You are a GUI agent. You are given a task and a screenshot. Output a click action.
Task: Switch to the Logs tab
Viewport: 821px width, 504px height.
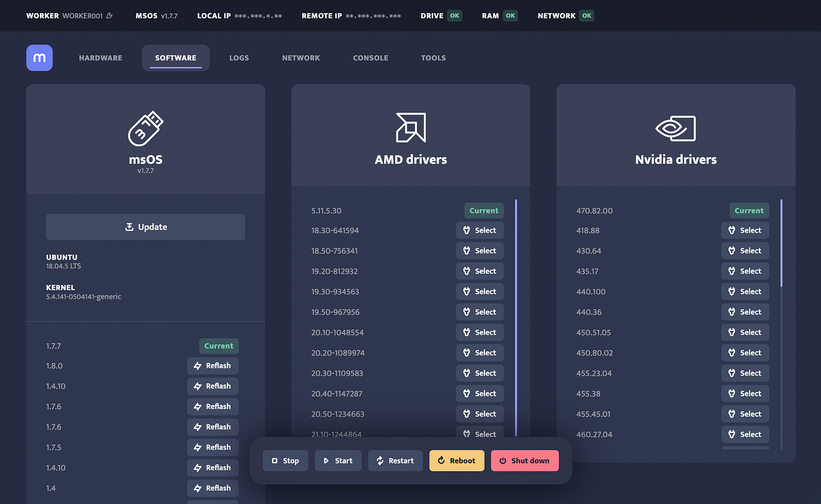(x=239, y=58)
